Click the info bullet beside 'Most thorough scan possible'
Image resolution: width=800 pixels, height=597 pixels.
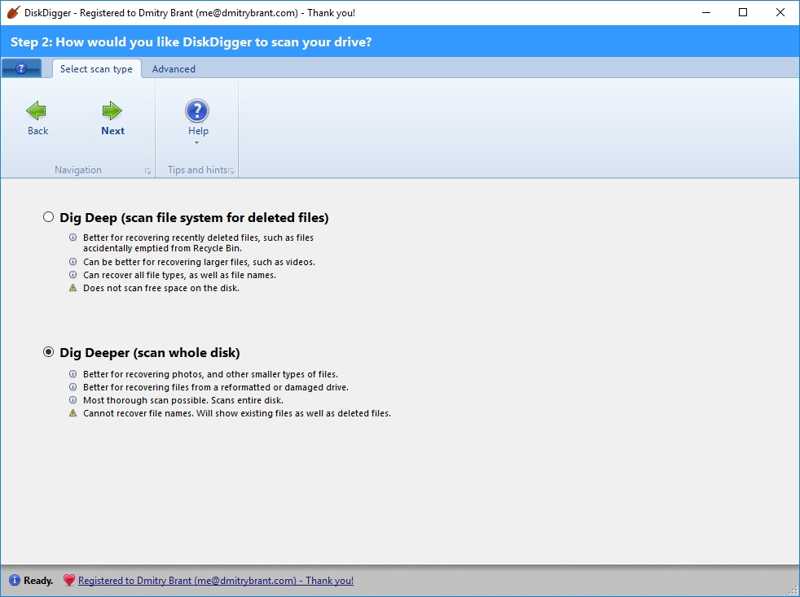(x=73, y=400)
